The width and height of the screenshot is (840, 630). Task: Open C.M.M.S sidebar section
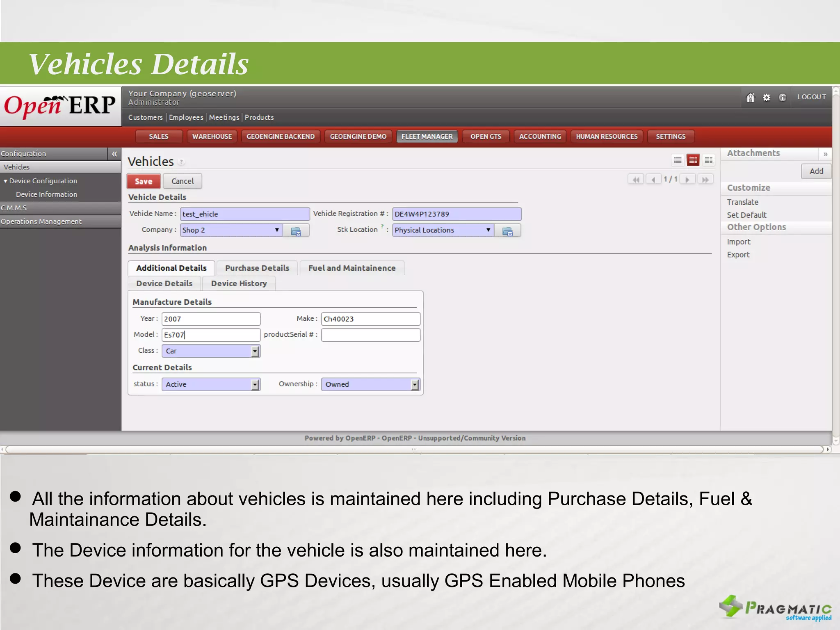(x=60, y=208)
